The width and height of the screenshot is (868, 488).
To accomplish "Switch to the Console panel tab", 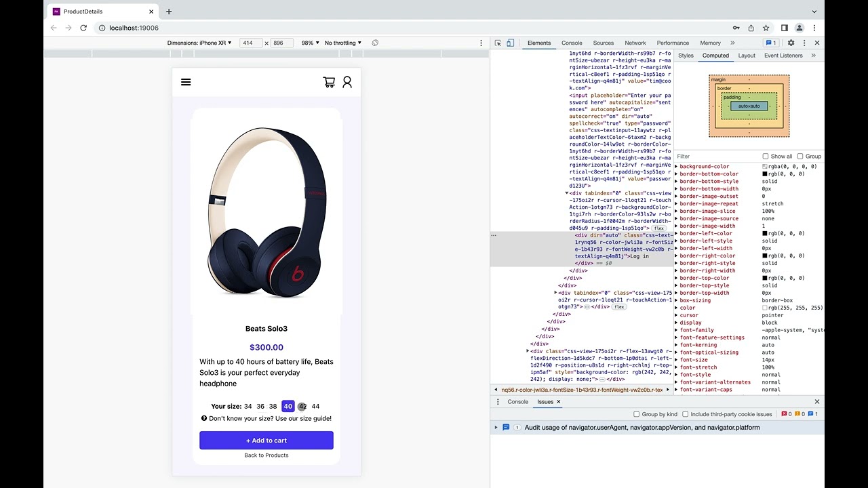I will pos(572,43).
